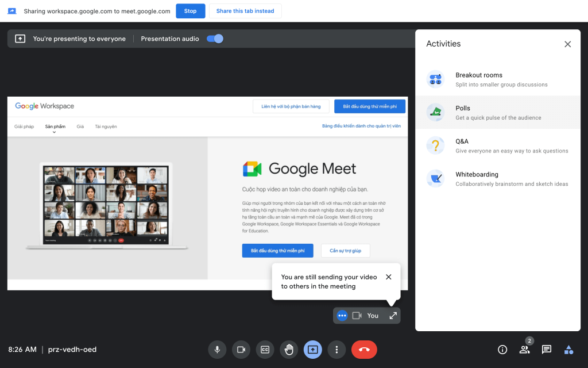
Task: Mute the microphone in the bottom bar
Action: [217, 350]
